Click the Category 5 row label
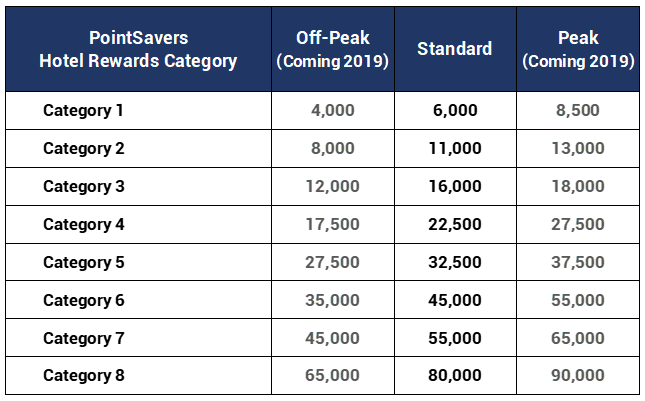 pyautogui.click(x=84, y=262)
